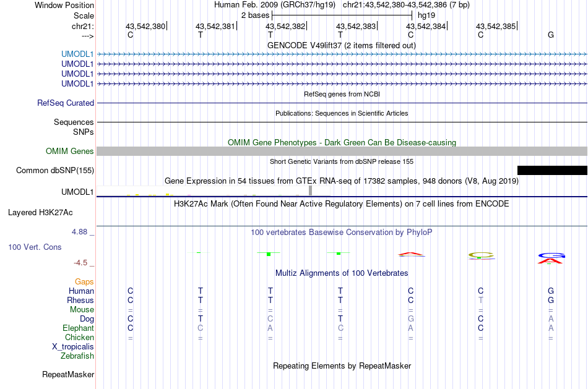588x389 pixels.
Task: Open the GENCODE V49lift37 track title
Action: pos(341,45)
